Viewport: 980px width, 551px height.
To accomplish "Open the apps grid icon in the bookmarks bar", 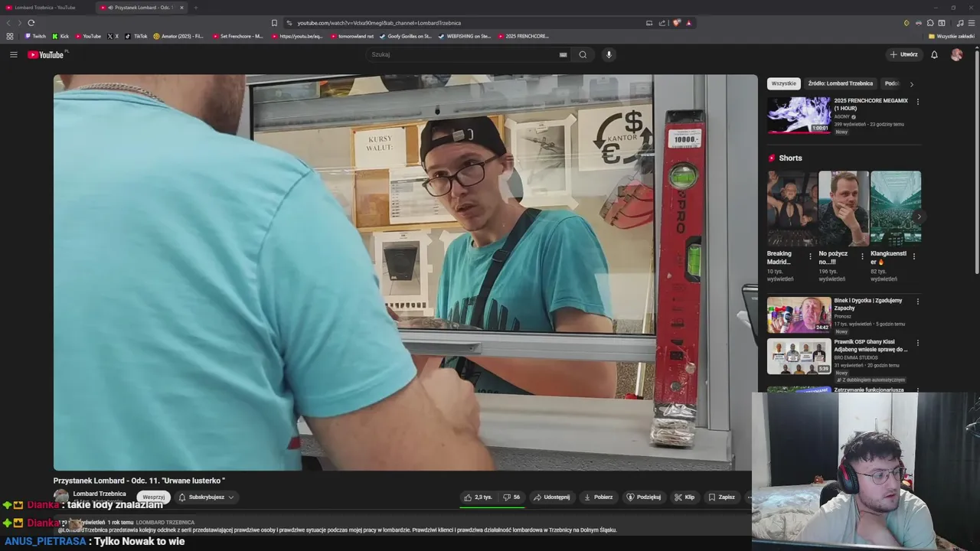I will 10,36.
